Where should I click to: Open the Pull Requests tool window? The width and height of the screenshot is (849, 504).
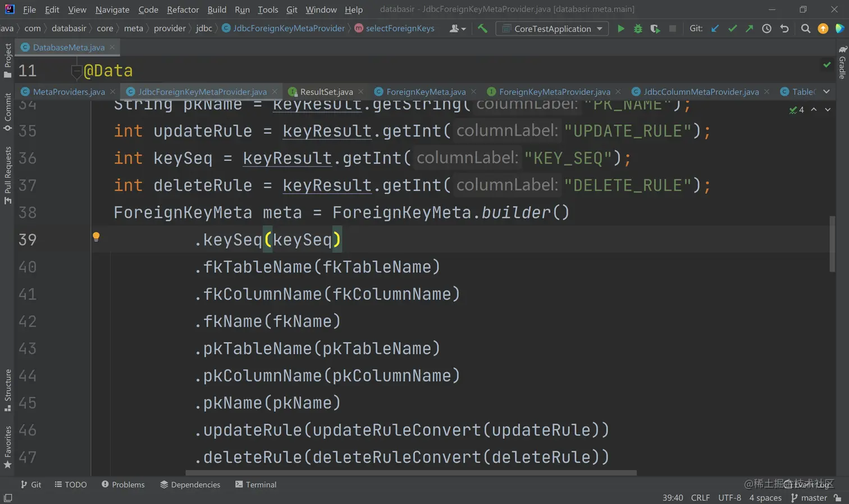7,175
